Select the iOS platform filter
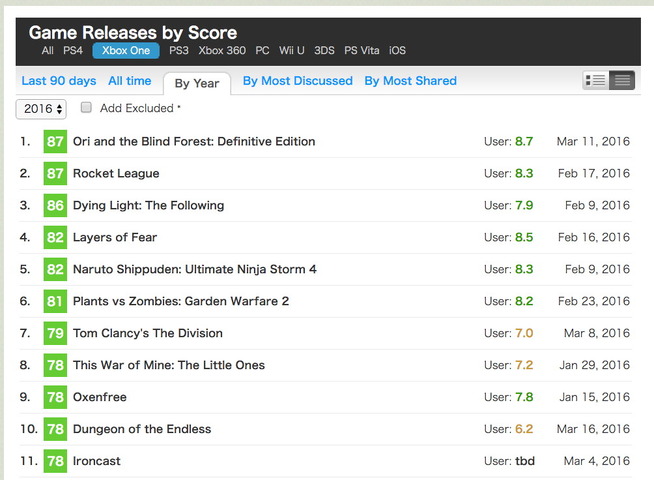 point(397,50)
